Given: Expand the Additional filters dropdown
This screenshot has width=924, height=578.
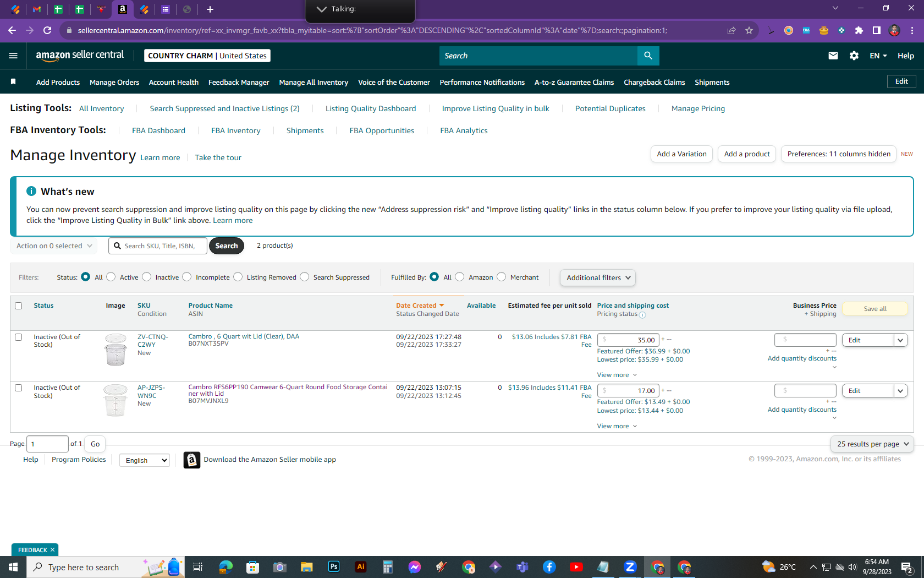Looking at the screenshot, I should point(598,277).
